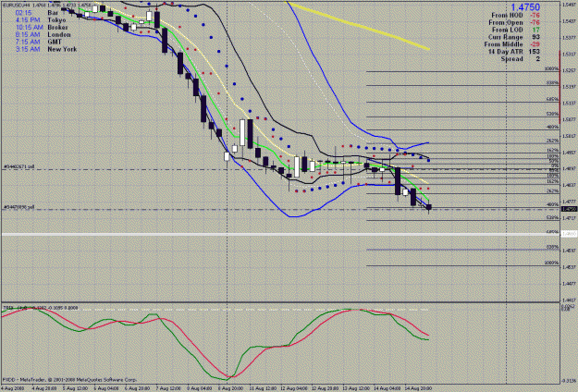Click the Curr Range label
The width and height of the screenshot is (578, 392).
coord(505,37)
